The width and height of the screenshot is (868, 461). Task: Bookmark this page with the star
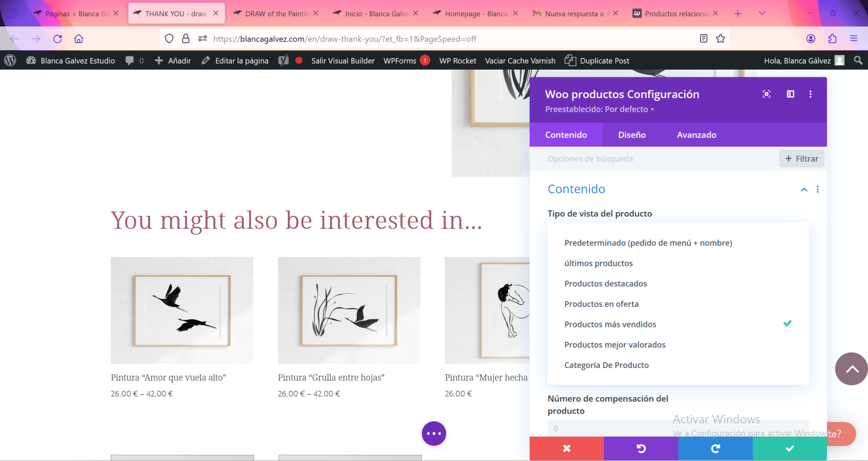(720, 39)
